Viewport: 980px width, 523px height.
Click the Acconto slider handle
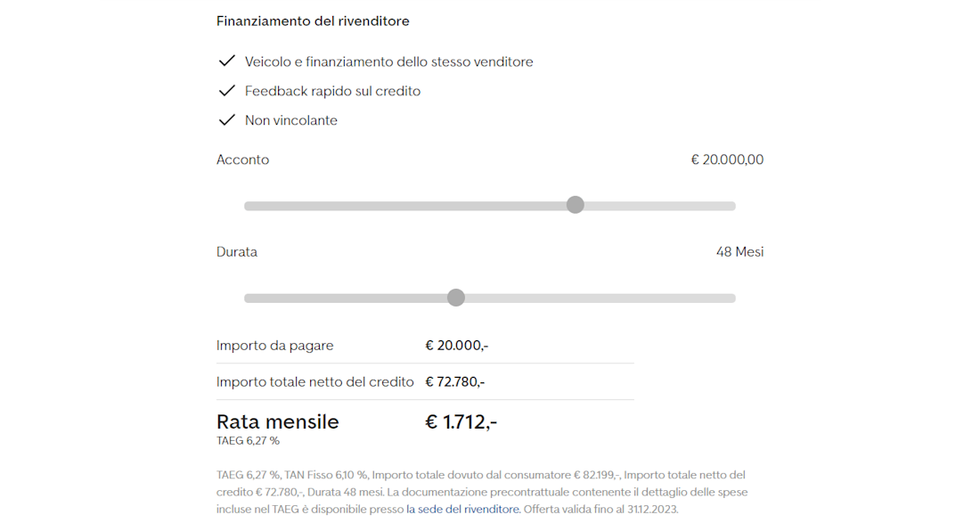[575, 205]
